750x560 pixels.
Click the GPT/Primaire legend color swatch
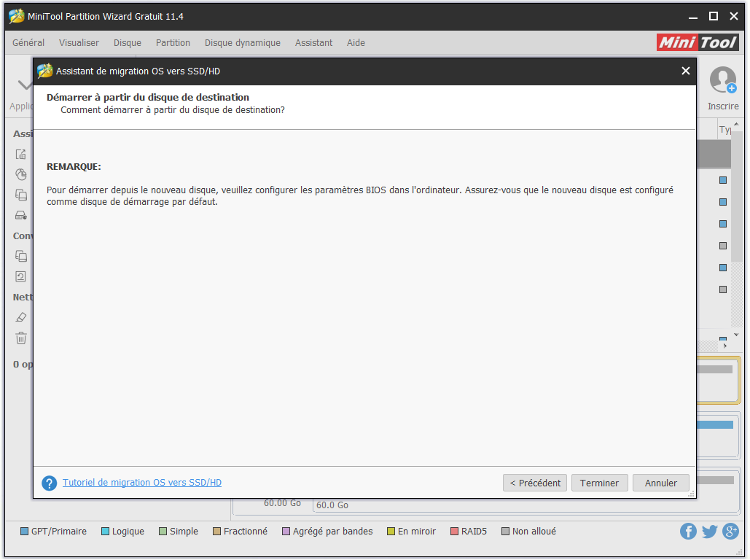point(24,532)
